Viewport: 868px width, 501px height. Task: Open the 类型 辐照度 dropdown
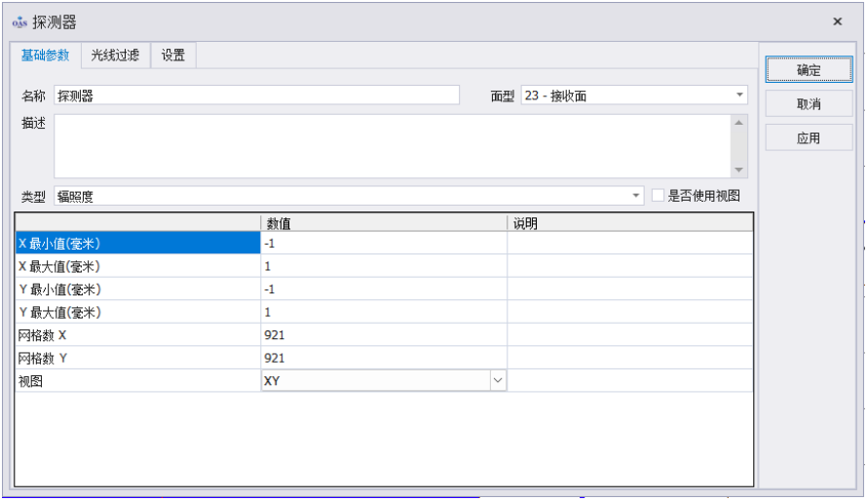637,196
